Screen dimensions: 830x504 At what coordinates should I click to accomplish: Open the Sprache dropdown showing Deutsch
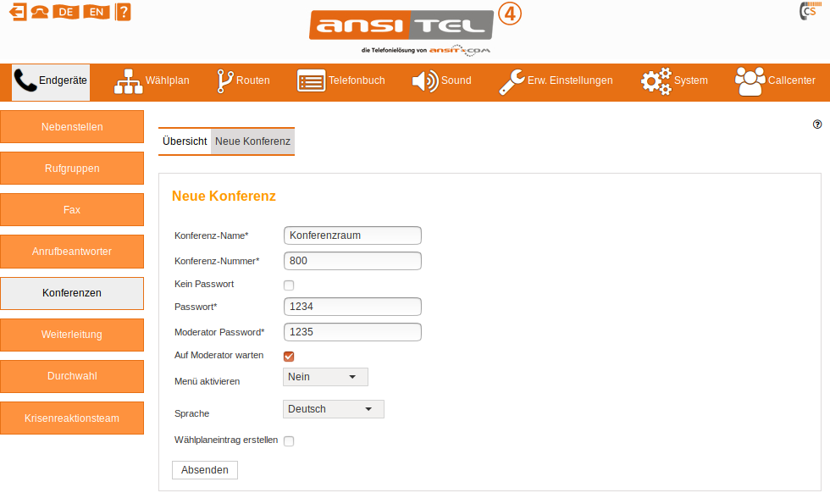(333, 409)
